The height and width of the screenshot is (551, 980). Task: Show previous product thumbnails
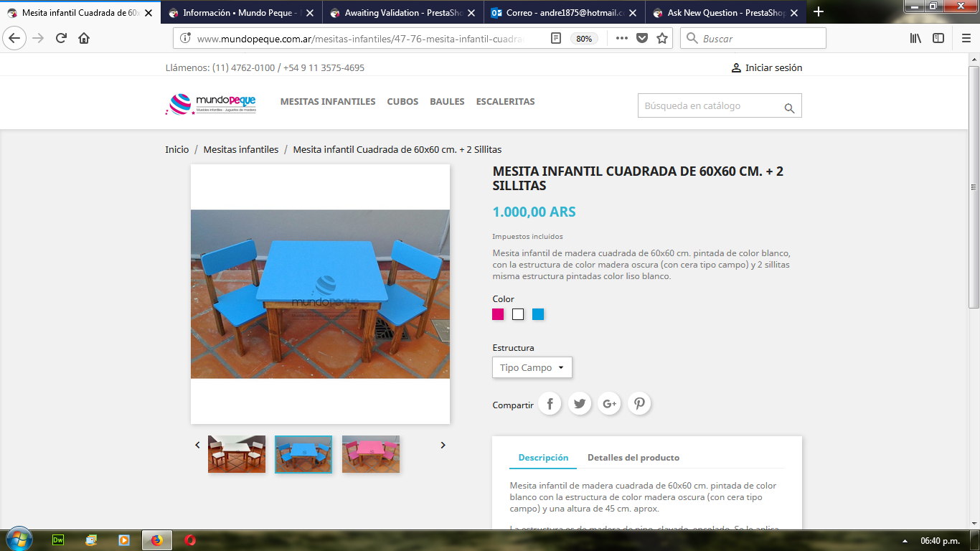[197, 445]
